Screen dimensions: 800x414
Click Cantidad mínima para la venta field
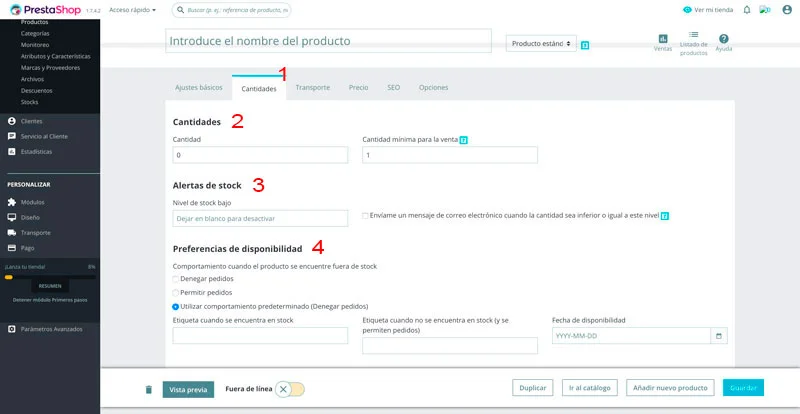tap(450, 155)
